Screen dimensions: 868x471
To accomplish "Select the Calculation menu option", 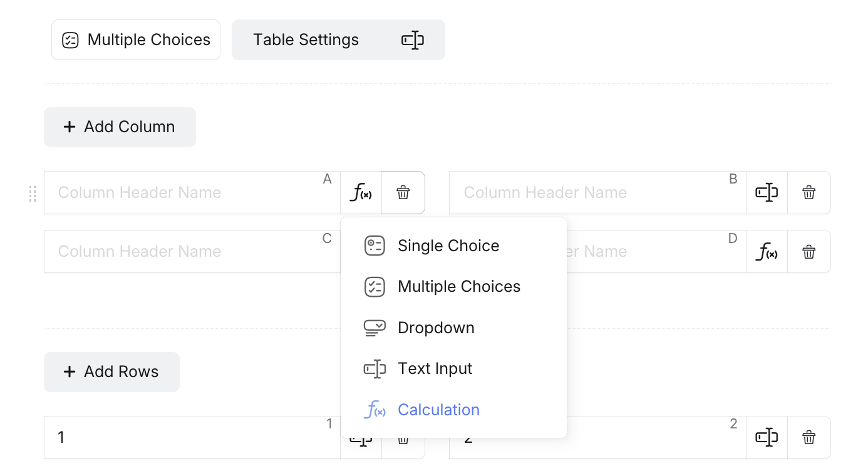I will [438, 410].
